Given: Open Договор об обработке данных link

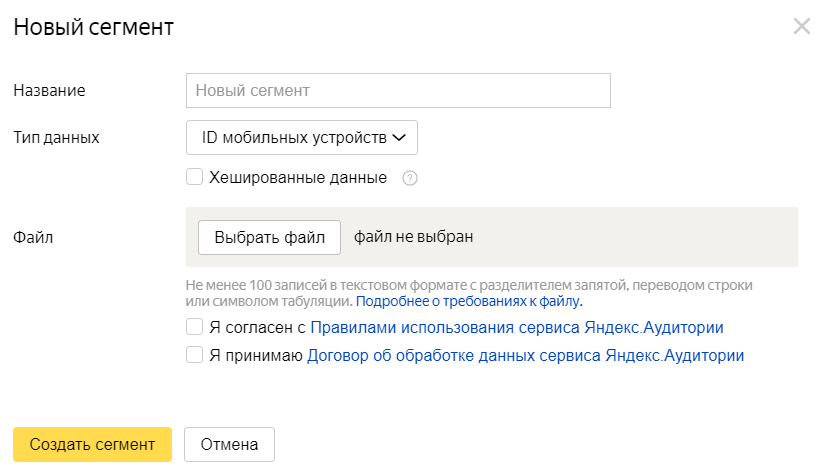Looking at the screenshot, I should [525, 356].
